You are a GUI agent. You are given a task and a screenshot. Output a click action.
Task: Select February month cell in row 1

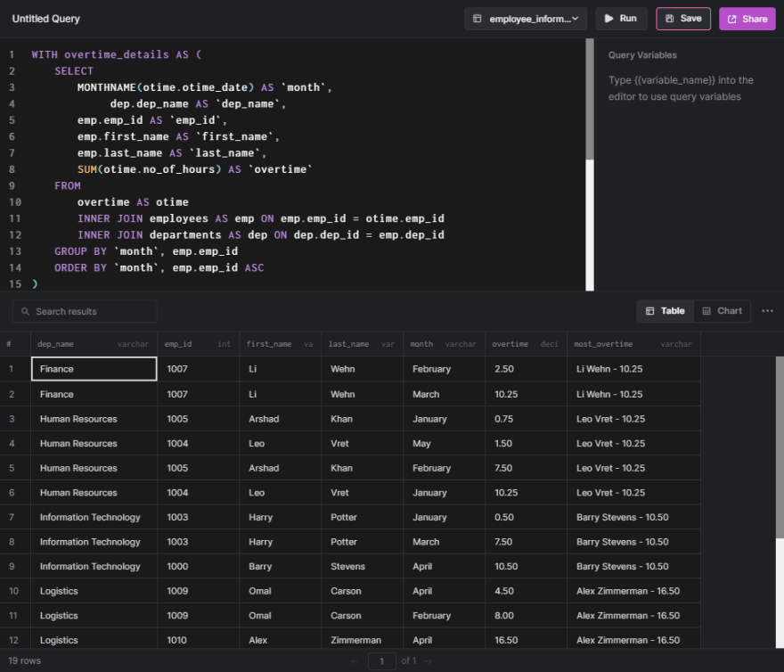445,369
